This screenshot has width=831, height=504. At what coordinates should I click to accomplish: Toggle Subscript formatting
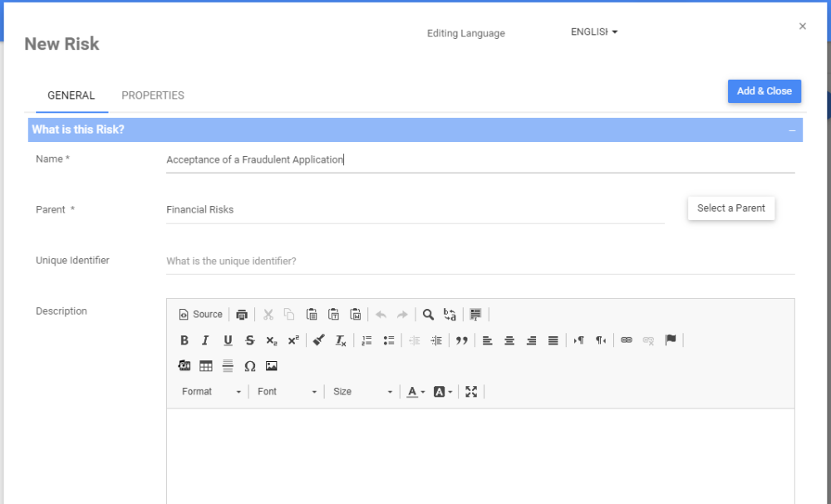272,340
